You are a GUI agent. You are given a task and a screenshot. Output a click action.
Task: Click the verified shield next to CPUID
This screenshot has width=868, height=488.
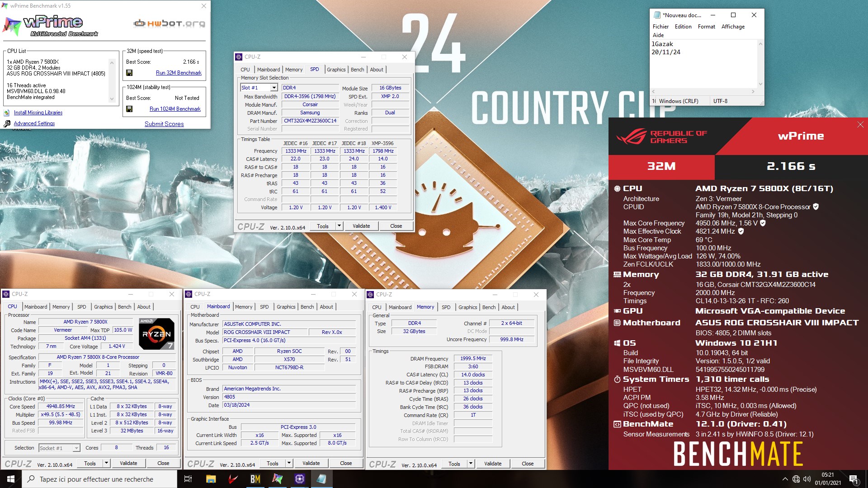(816, 206)
